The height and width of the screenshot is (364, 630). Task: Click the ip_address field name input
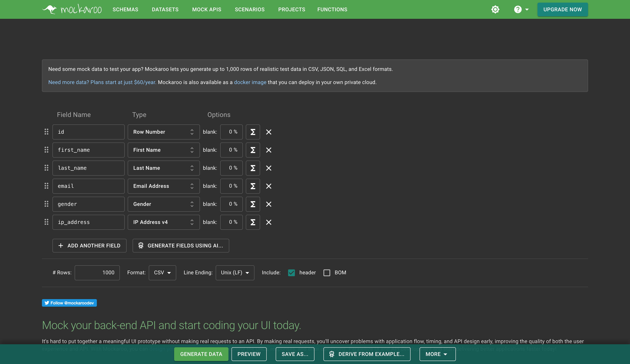pos(89,222)
